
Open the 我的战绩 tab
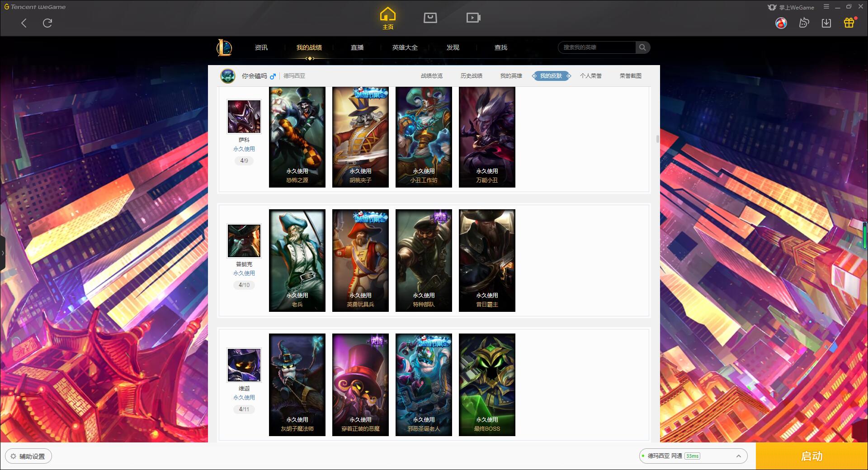click(309, 47)
